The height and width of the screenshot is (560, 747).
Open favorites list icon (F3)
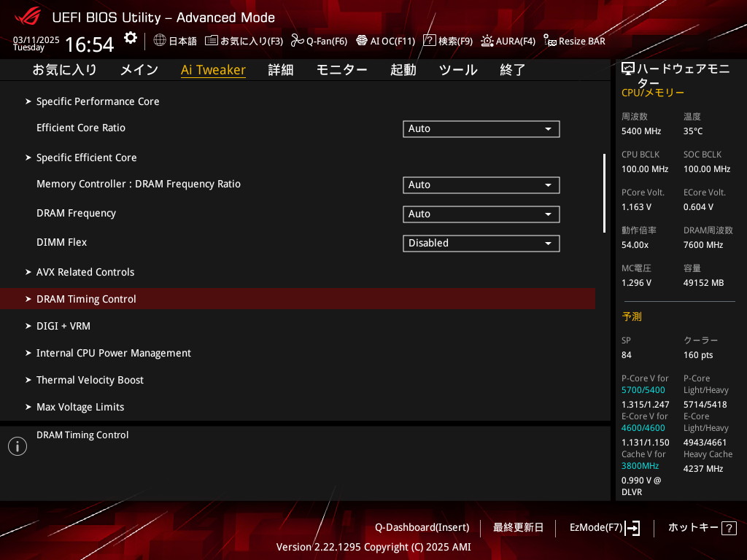(x=212, y=41)
